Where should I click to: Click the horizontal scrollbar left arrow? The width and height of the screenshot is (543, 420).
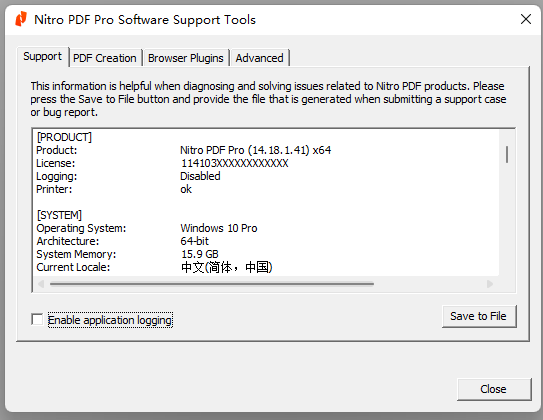[41, 284]
